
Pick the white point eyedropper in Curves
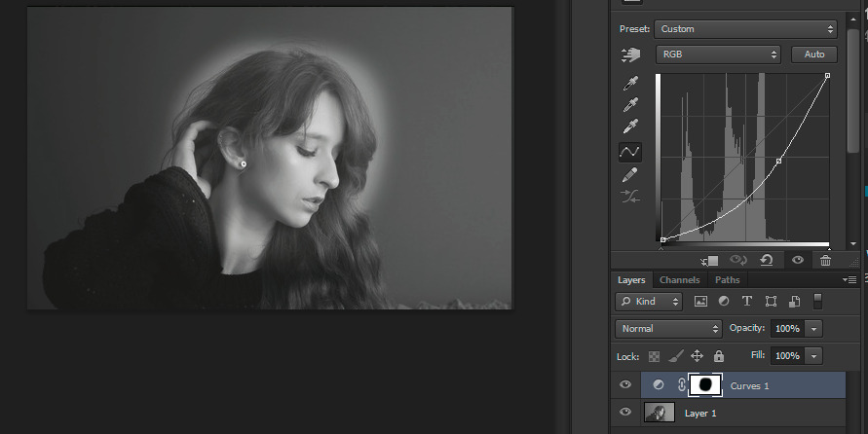(630, 127)
